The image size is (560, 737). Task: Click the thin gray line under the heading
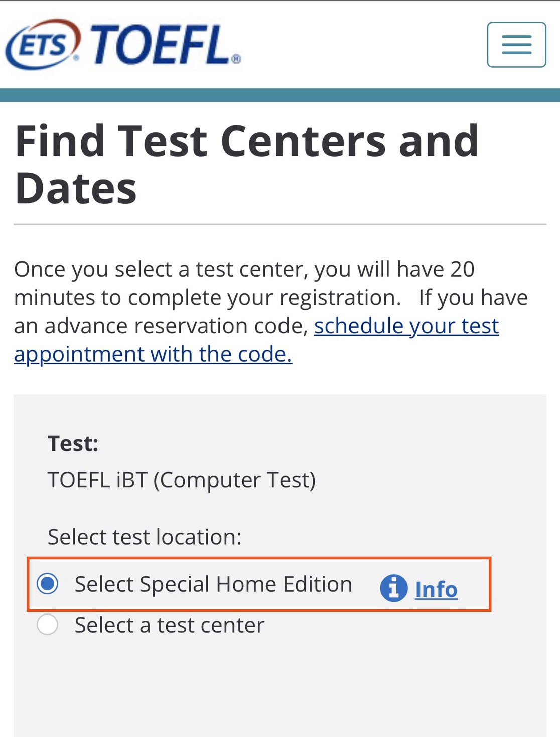(280, 224)
